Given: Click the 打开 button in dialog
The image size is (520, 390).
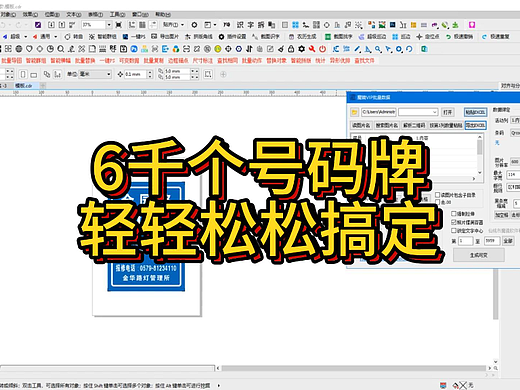Looking at the screenshot, I should point(448,112).
